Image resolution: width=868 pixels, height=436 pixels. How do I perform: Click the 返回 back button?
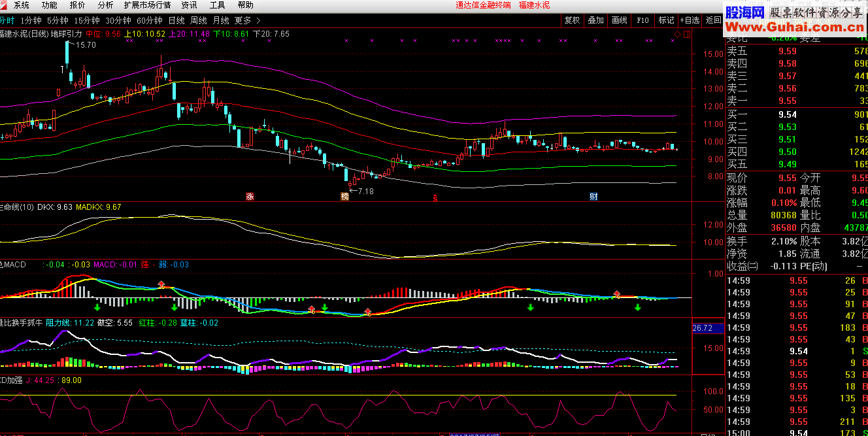point(713,20)
